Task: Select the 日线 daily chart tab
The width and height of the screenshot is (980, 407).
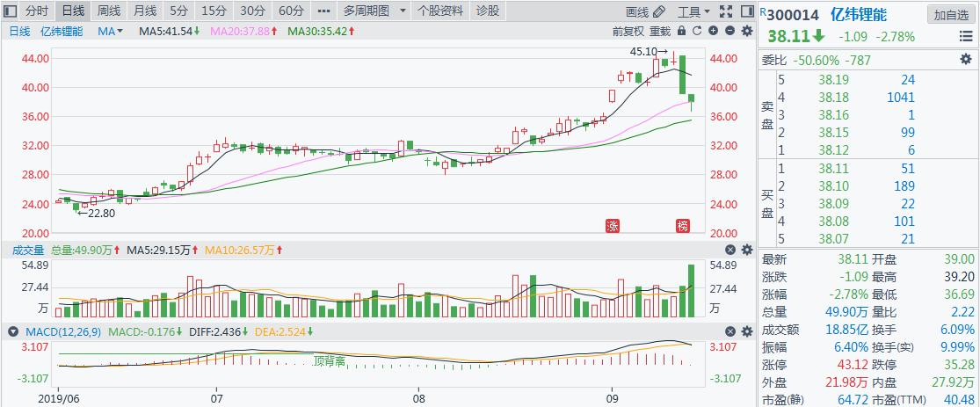Action: click(x=73, y=11)
